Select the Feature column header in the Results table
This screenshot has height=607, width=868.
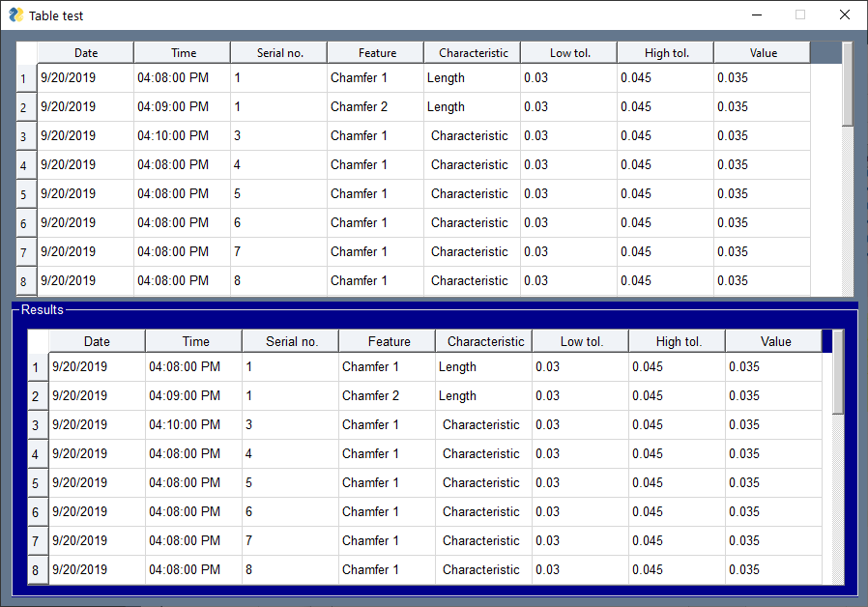click(387, 341)
